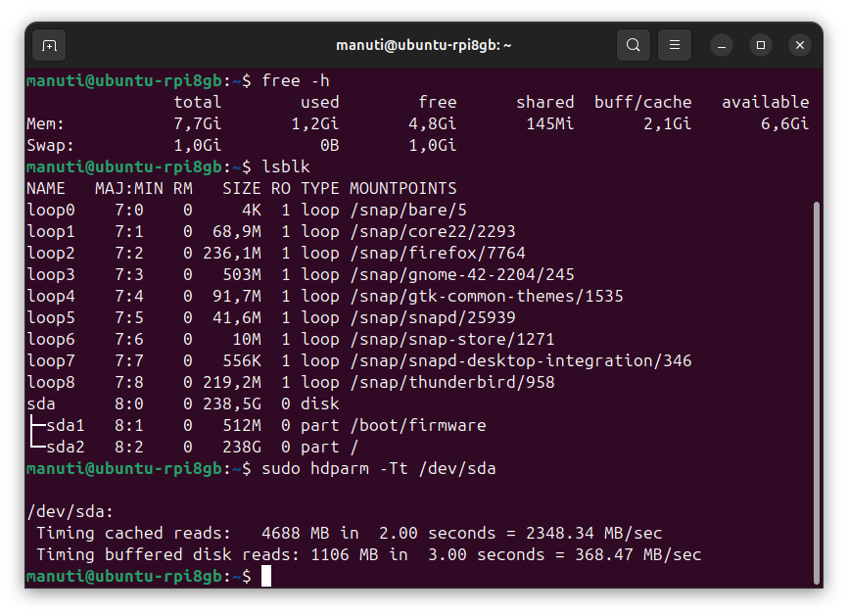This screenshot has height=616, width=848.
Task: Click buff/cache value 2,1Gi
Action: (668, 124)
